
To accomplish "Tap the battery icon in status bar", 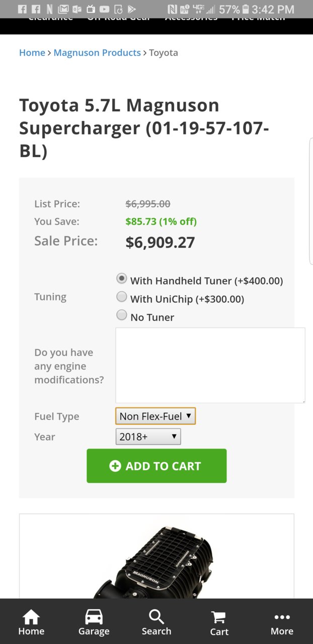I will pos(246,9).
